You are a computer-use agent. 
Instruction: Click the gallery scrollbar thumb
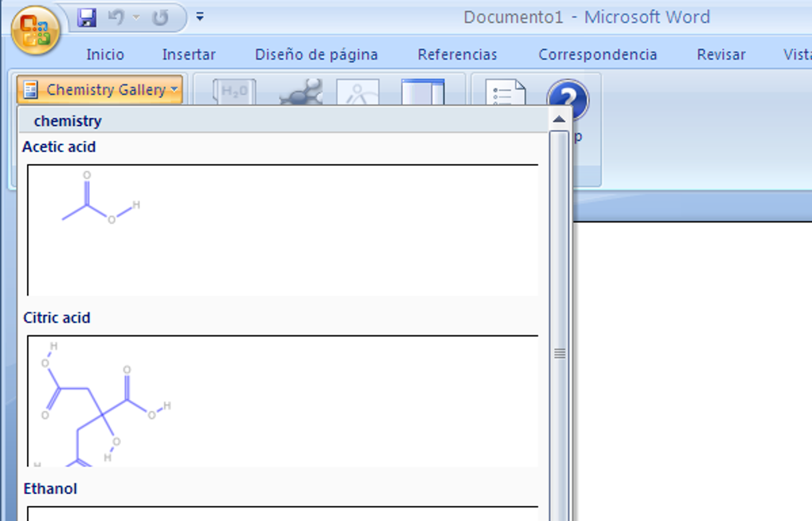tap(560, 326)
